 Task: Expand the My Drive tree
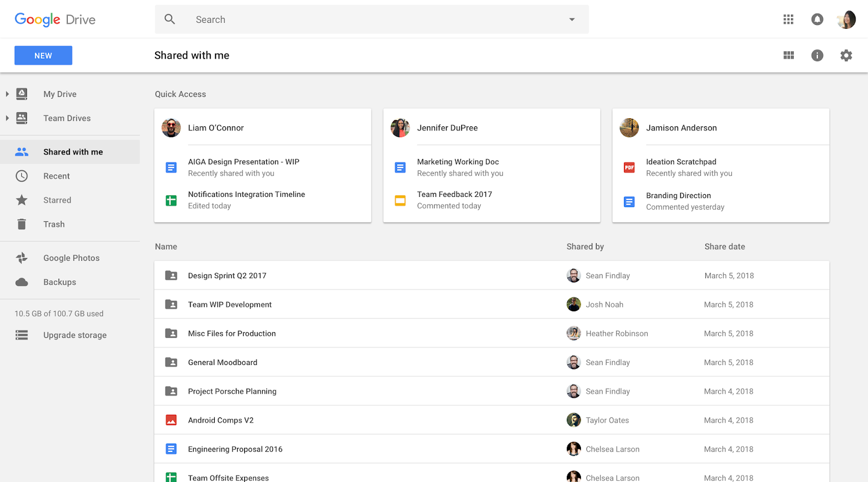click(x=7, y=94)
